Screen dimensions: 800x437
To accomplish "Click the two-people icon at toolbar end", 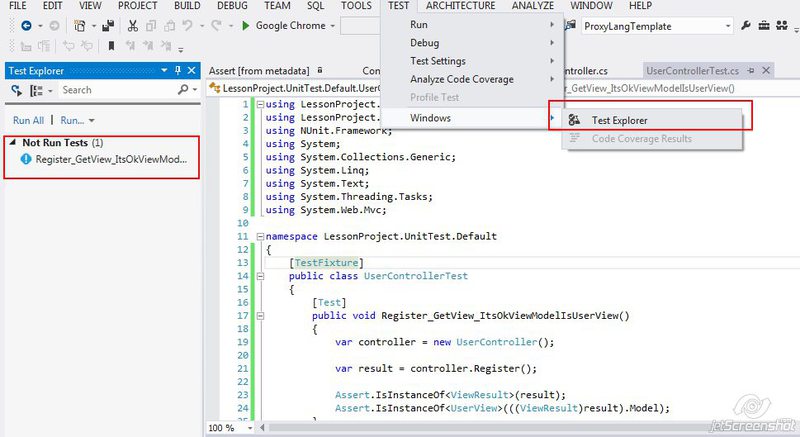I will [782, 25].
